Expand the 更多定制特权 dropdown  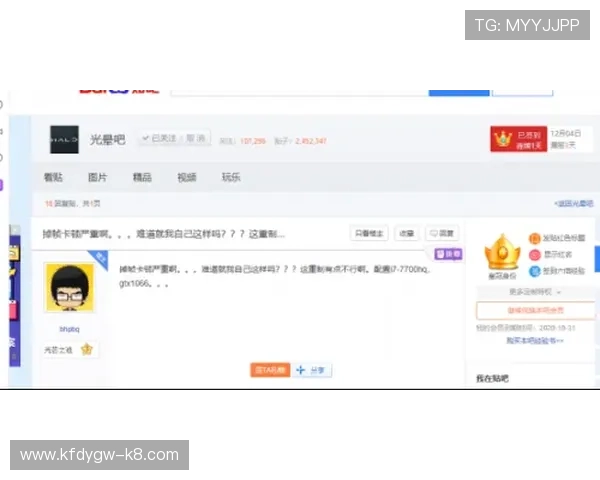click(x=535, y=292)
